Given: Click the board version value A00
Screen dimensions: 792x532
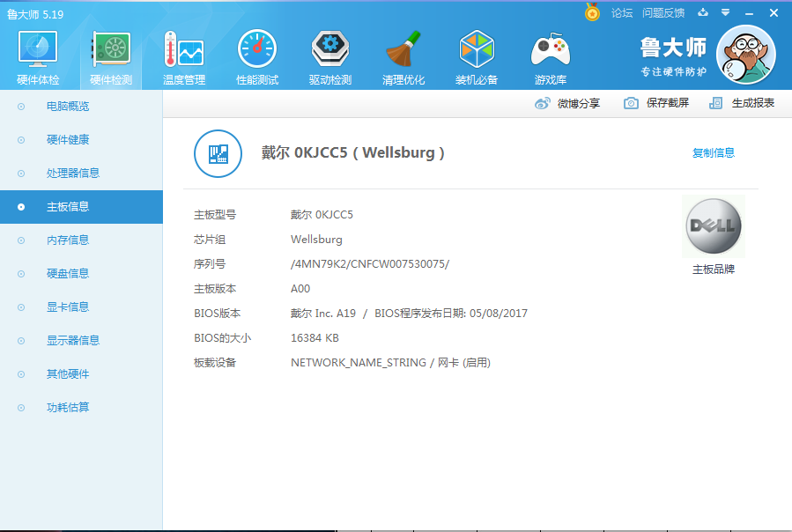Looking at the screenshot, I should (300, 289).
